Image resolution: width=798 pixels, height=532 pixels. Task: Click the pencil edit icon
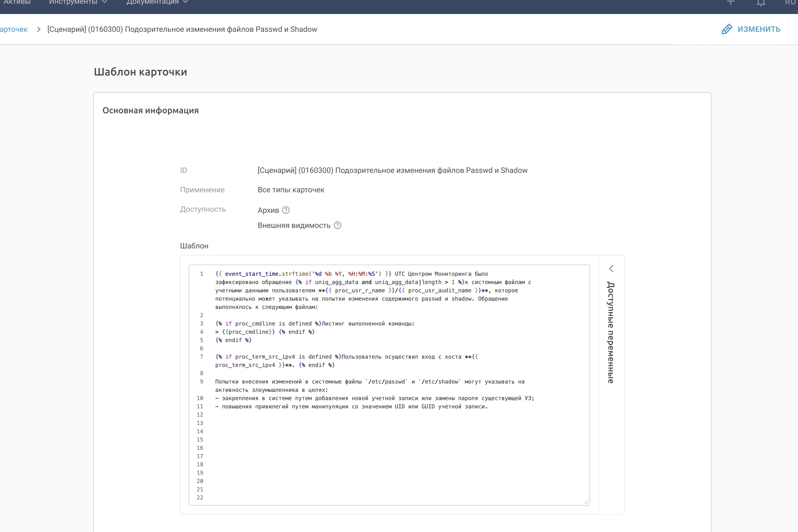(727, 29)
